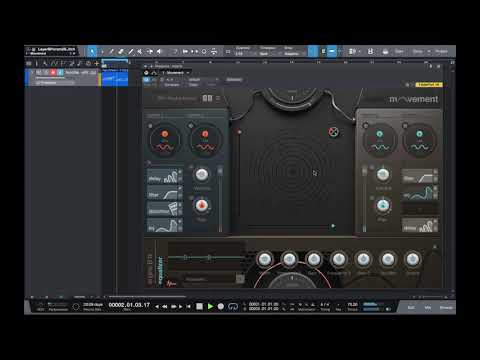Viewport: 480px width, 360px height.
Task: Select the Eraser tool
Action: (x=121, y=51)
